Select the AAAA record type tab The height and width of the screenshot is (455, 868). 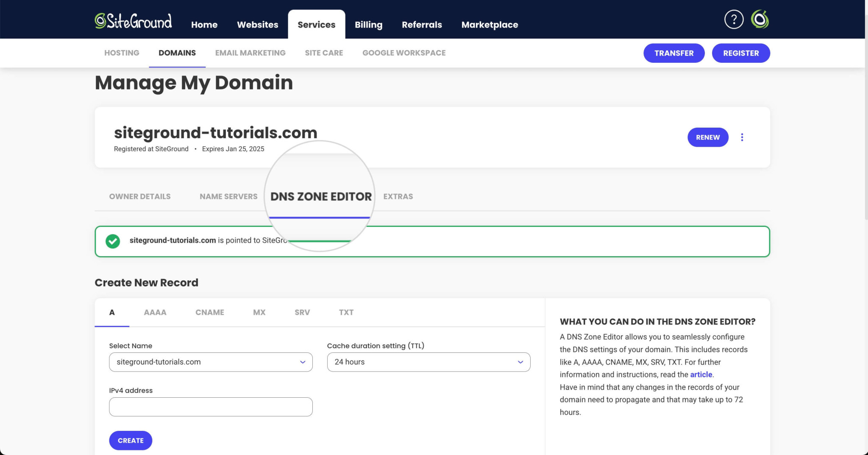tap(155, 313)
